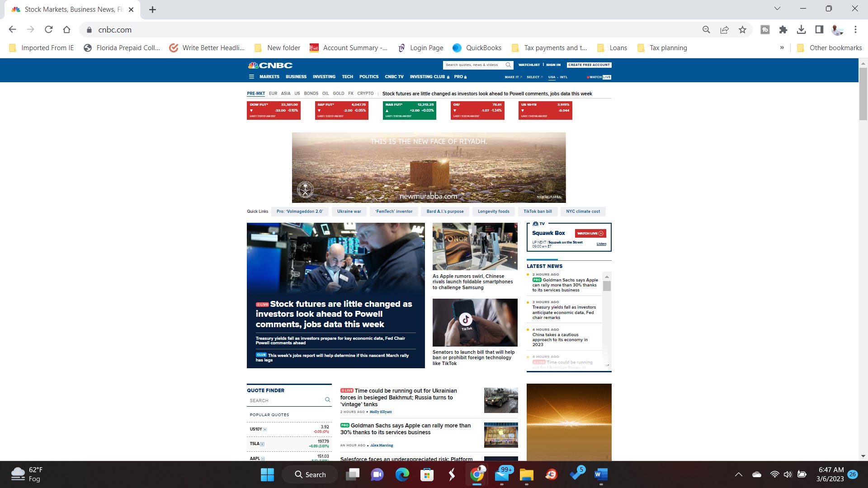The height and width of the screenshot is (488, 868).
Task: Select the USA edition
Action: (x=552, y=77)
